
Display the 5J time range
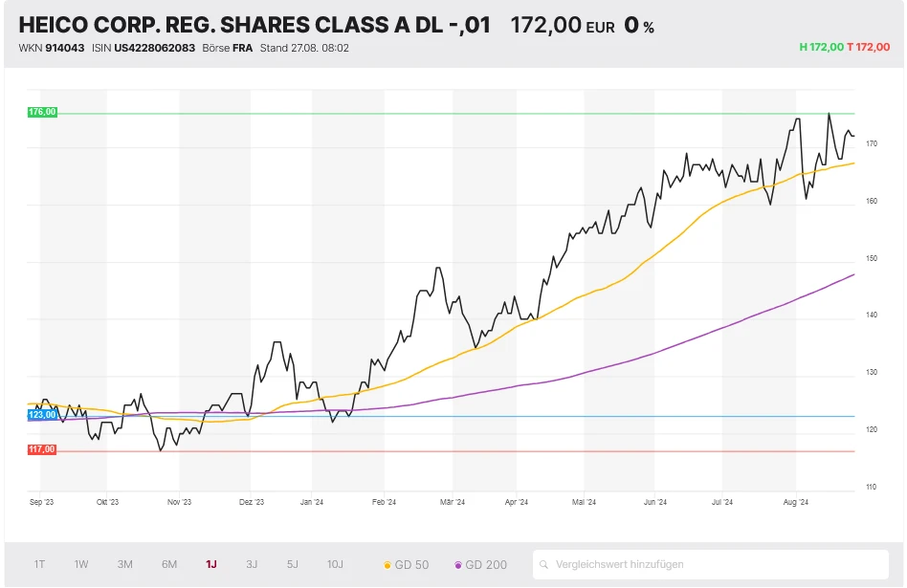pyautogui.click(x=293, y=564)
